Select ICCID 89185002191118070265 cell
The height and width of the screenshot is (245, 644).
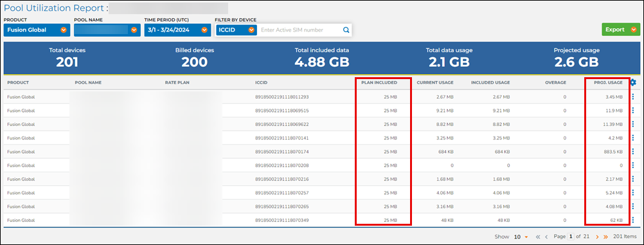[282, 206]
